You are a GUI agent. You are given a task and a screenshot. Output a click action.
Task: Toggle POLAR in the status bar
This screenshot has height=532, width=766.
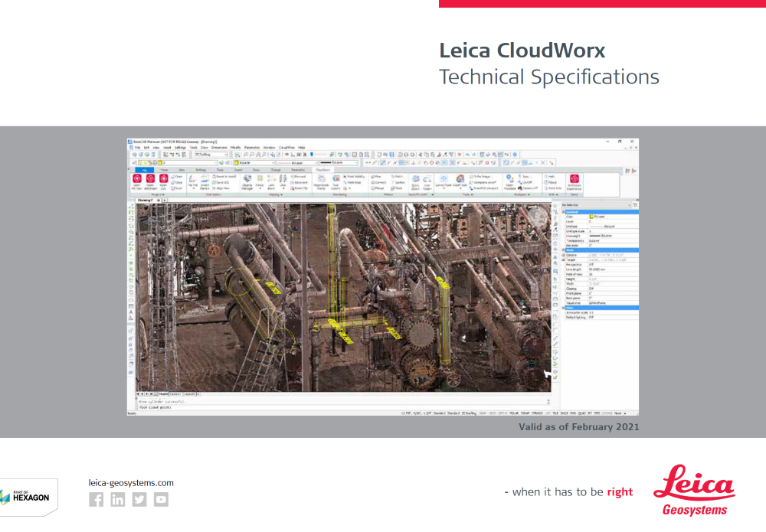click(514, 413)
